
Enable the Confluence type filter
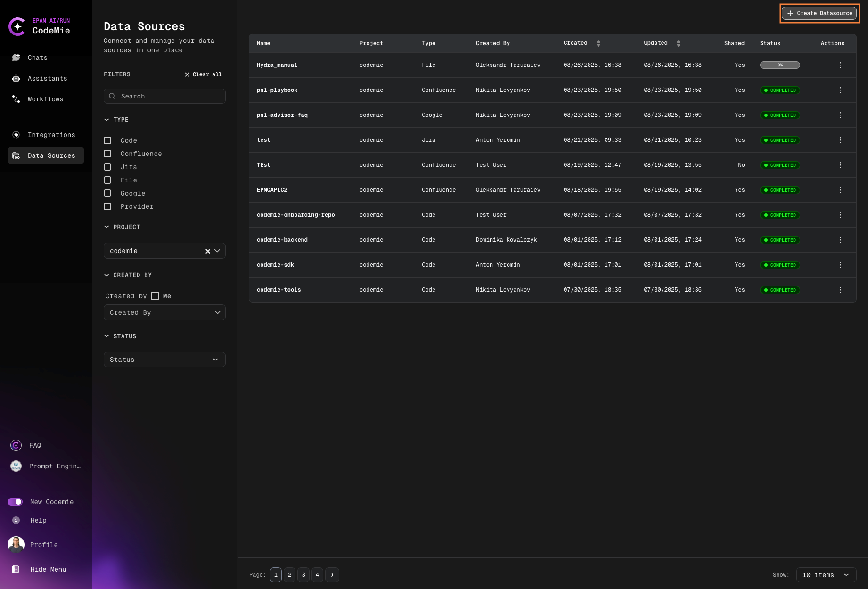click(x=107, y=154)
